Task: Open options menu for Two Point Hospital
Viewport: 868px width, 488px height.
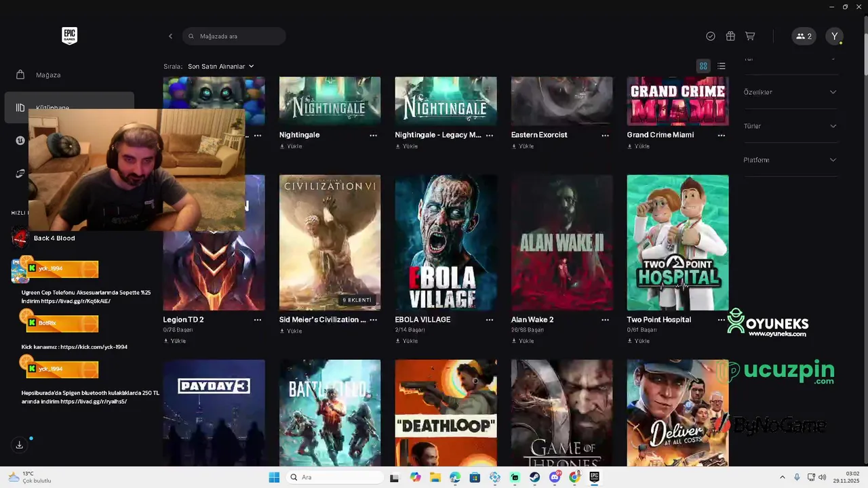Action: pos(721,320)
